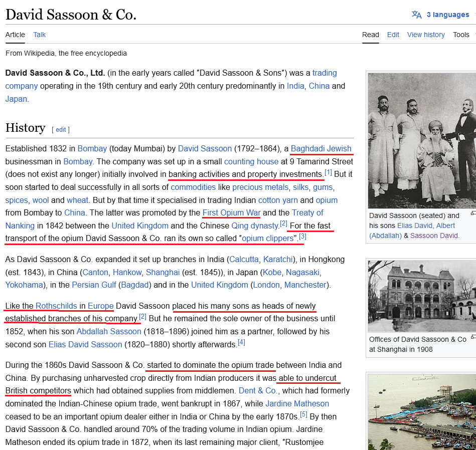Click citation reference [5]
476x450 pixels.
point(303,414)
